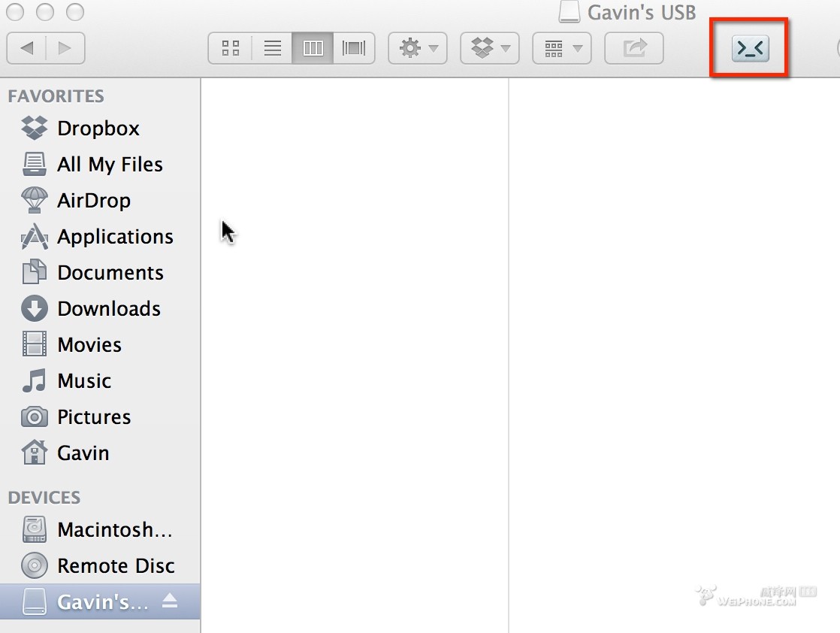Viewport: 840px width, 633px height.
Task: Minimize the Finder window
Action: (45, 12)
